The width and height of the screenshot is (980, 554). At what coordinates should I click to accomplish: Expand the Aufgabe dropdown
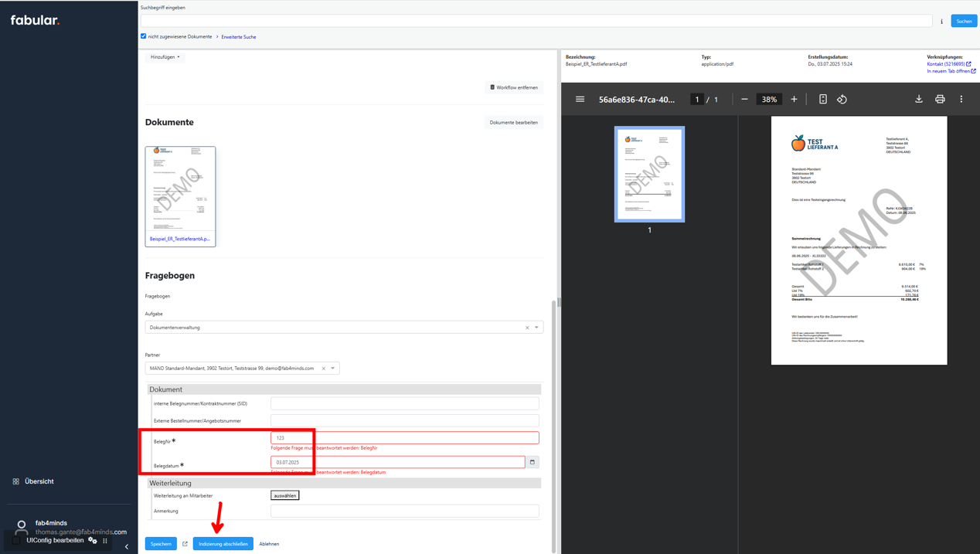click(536, 328)
